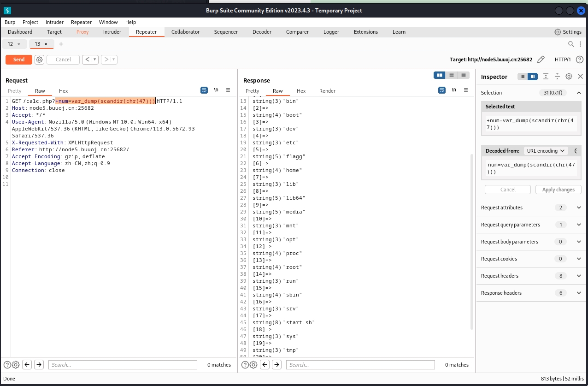Open Response search settings gear
The width and height of the screenshot is (588, 386).
point(253,365)
